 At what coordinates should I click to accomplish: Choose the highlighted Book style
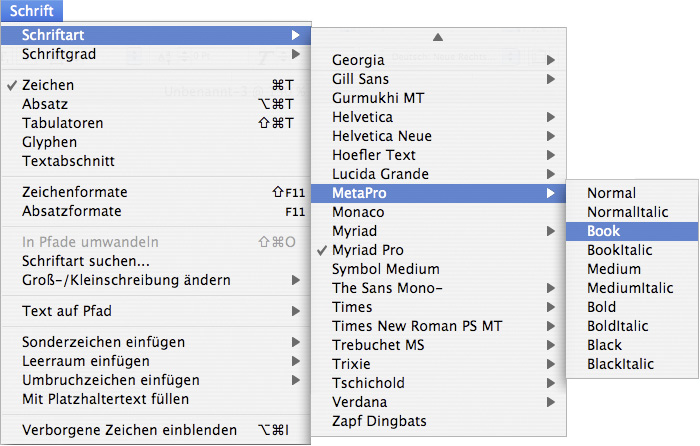click(x=632, y=231)
